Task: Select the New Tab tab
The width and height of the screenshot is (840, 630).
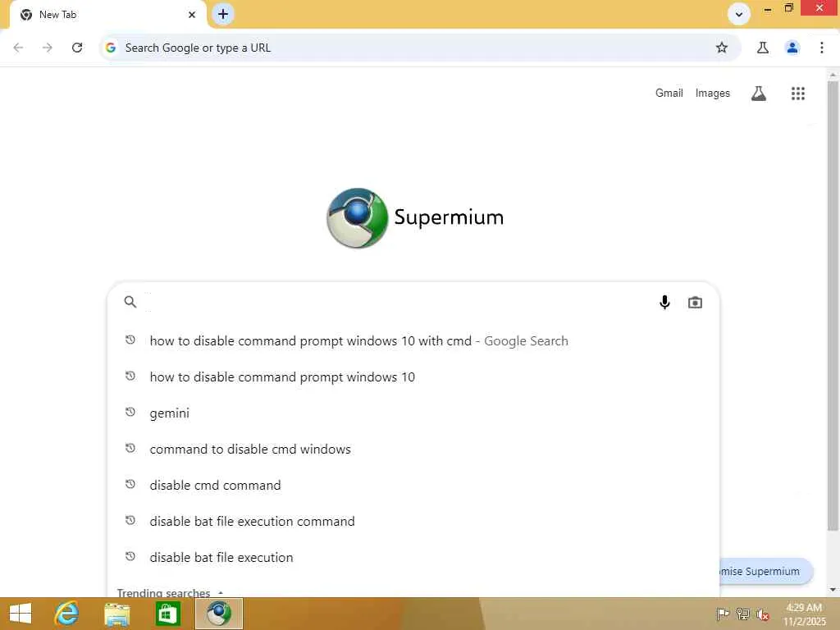Action: 107,15
